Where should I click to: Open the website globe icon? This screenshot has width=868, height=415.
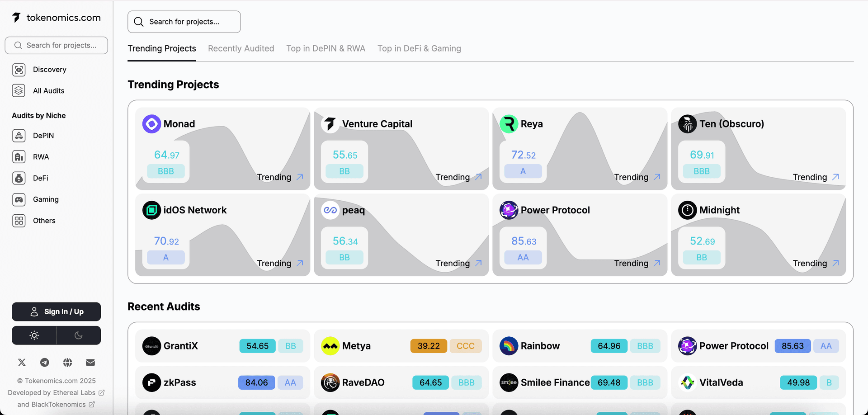point(67,362)
